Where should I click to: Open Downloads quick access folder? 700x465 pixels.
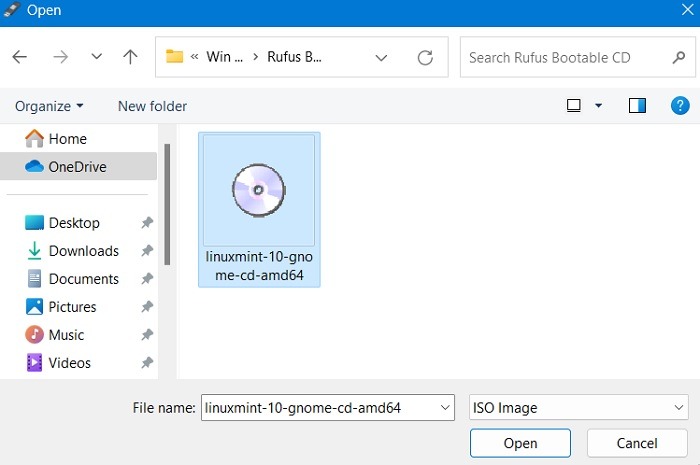point(72,251)
